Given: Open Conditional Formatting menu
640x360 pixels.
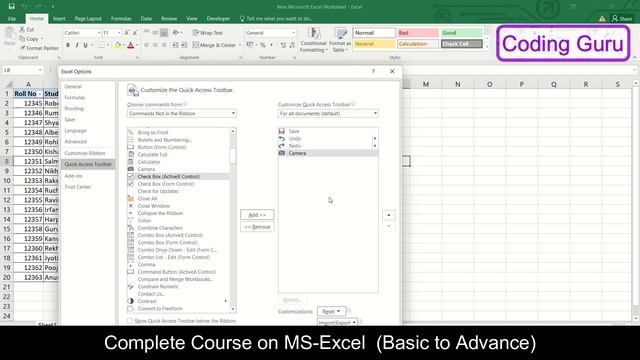Looking at the screenshot, I should coord(313,40).
